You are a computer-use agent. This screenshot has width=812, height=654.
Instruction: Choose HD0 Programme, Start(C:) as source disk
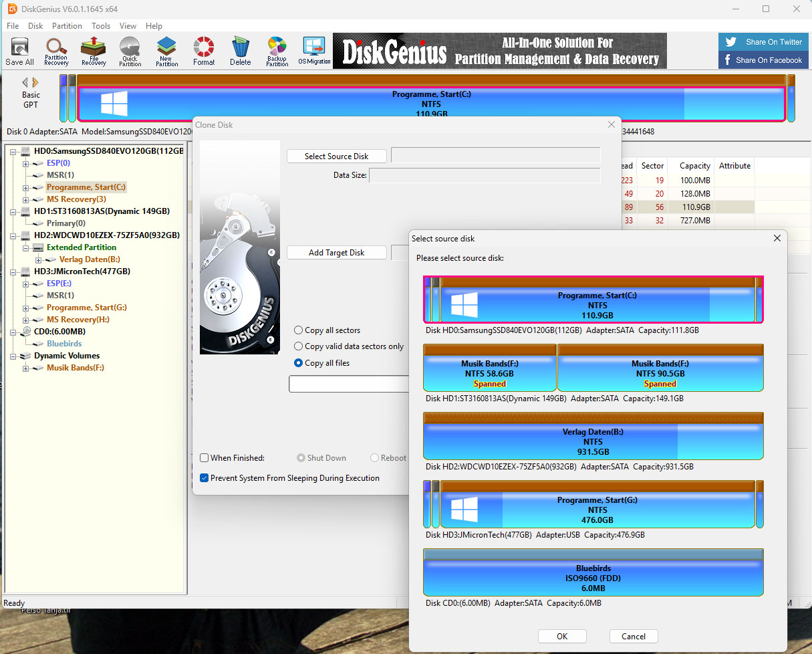593,300
